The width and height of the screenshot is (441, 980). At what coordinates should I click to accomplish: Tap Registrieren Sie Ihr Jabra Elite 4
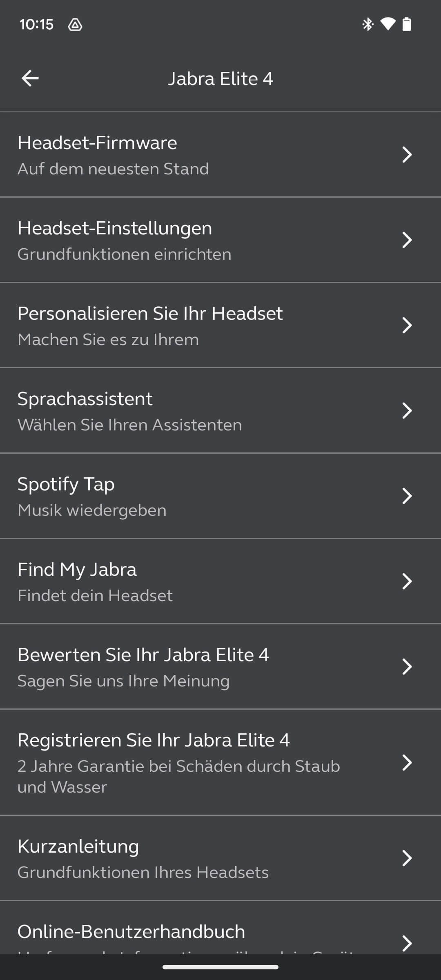pyautogui.click(x=163, y=762)
